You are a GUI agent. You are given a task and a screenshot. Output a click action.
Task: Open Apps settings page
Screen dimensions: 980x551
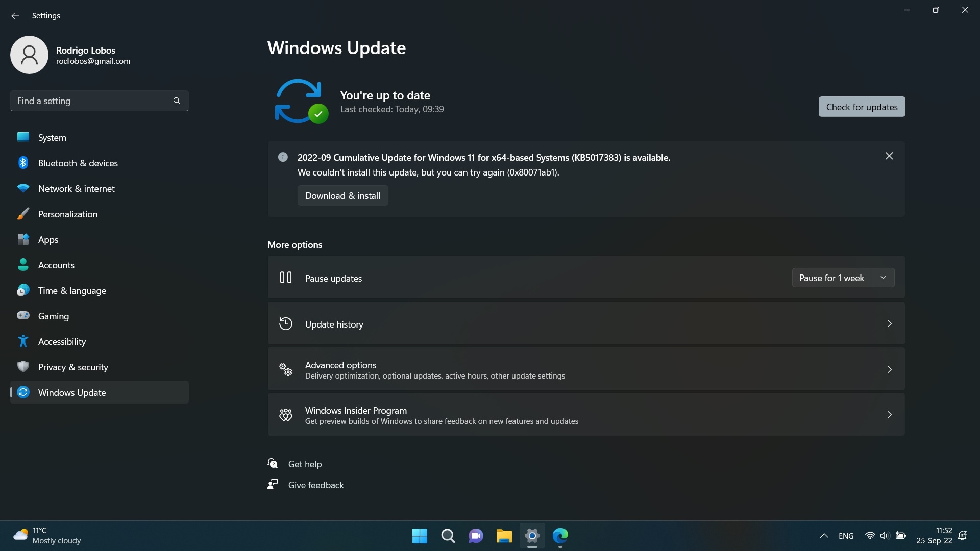(100, 239)
